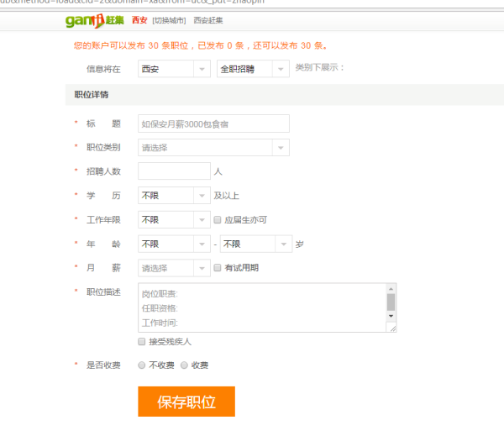The image size is (504, 436).
Task: Check the 应届生亦可 checkbox
Action: pos(218,219)
